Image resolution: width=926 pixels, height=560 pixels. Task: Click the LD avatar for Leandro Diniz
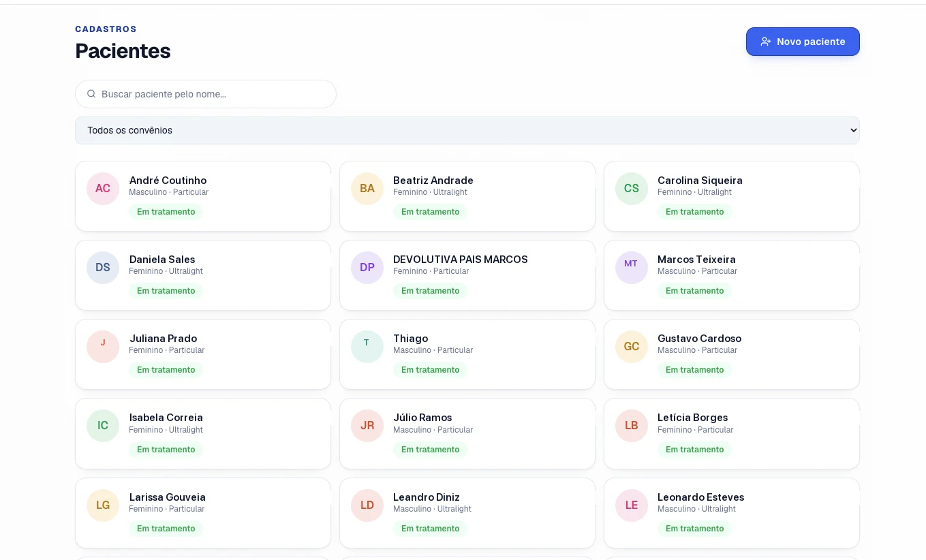367,505
